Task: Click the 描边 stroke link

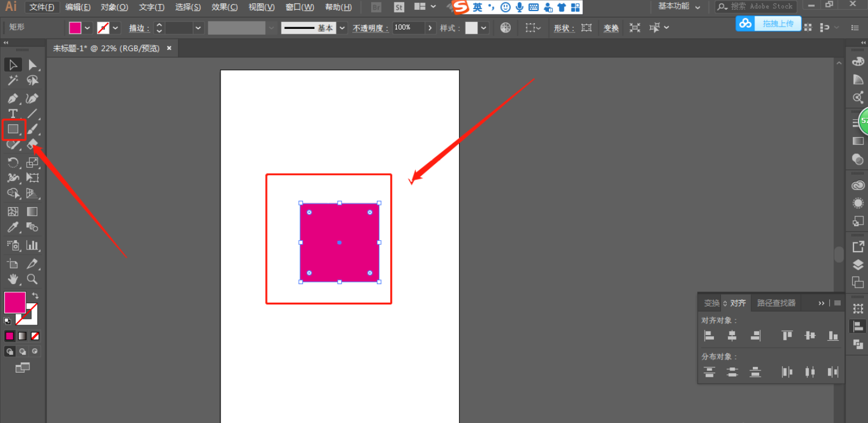Action: [x=139, y=28]
